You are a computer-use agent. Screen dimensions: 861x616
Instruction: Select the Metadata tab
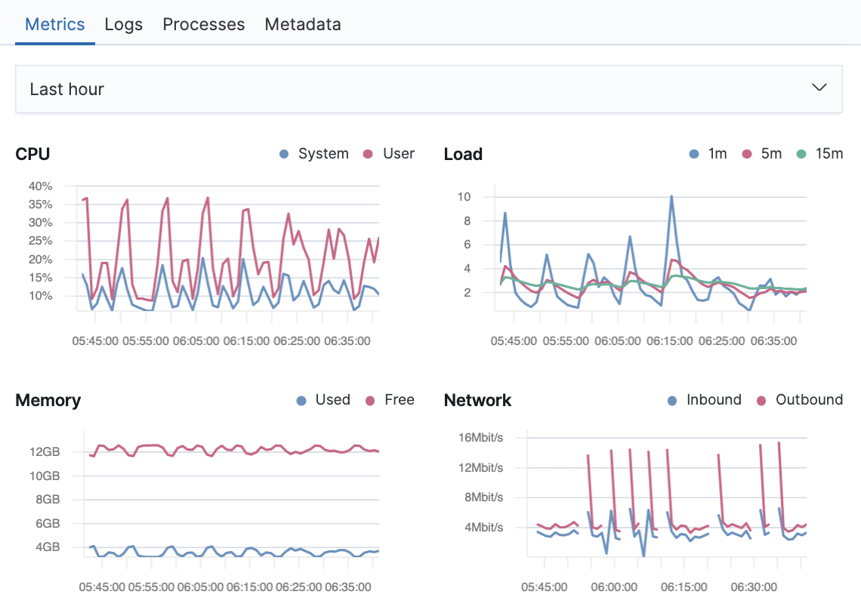[x=303, y=24]
